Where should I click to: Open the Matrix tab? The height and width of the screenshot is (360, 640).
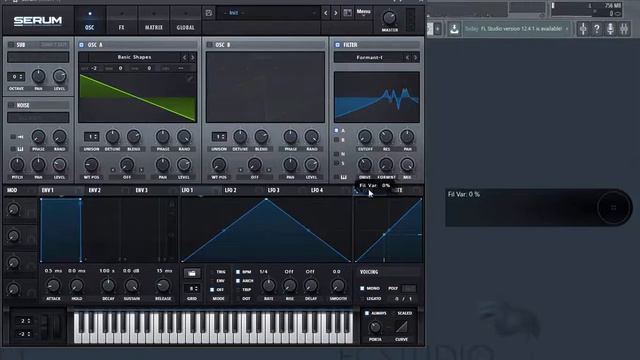click(x=153, y=20)
